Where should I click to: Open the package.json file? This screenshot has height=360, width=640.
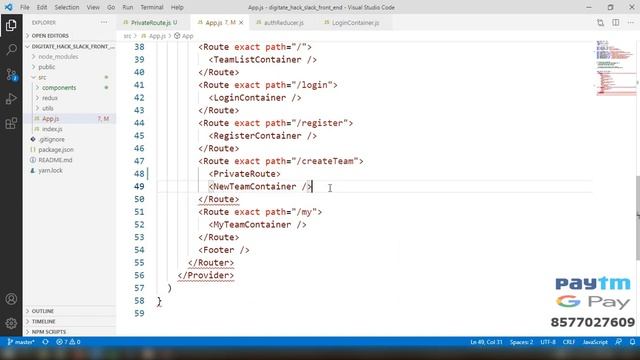pyautogui.click(x=56, y=149)
